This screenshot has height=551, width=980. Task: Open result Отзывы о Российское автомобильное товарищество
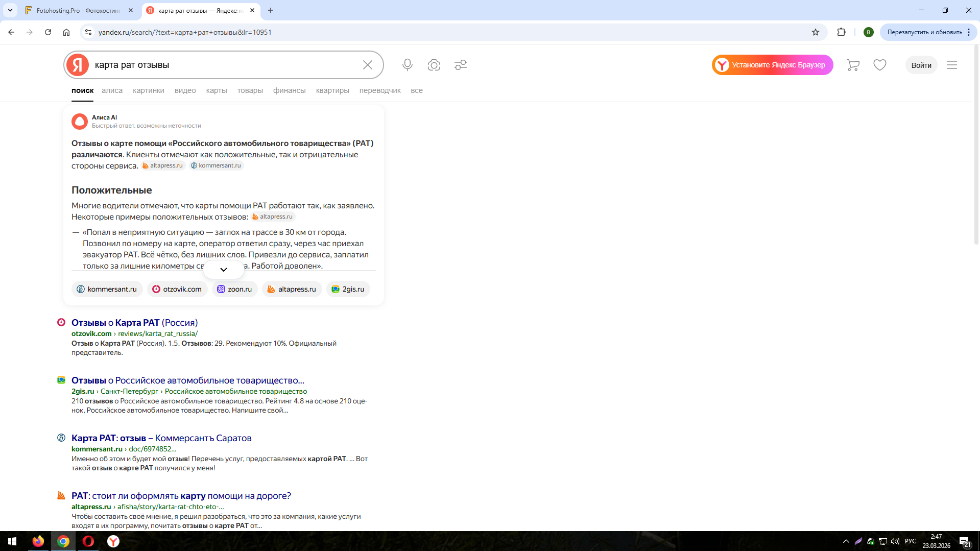pos(188,380)
